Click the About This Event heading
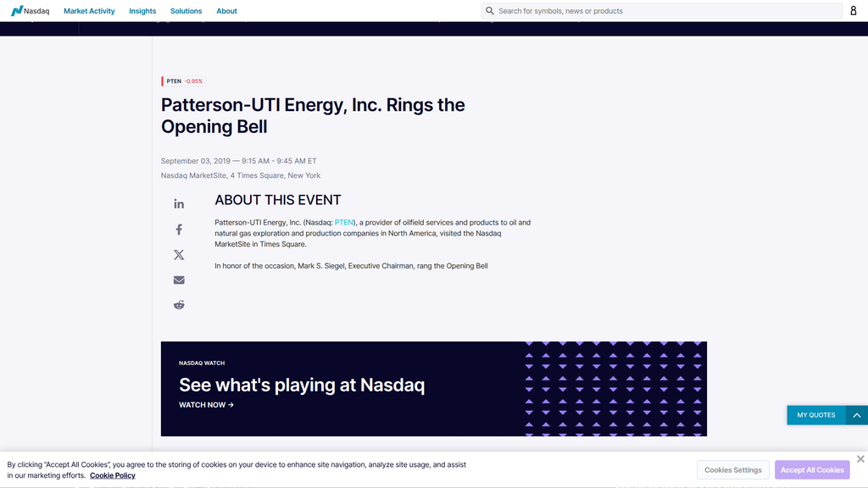 click(278, 200)
